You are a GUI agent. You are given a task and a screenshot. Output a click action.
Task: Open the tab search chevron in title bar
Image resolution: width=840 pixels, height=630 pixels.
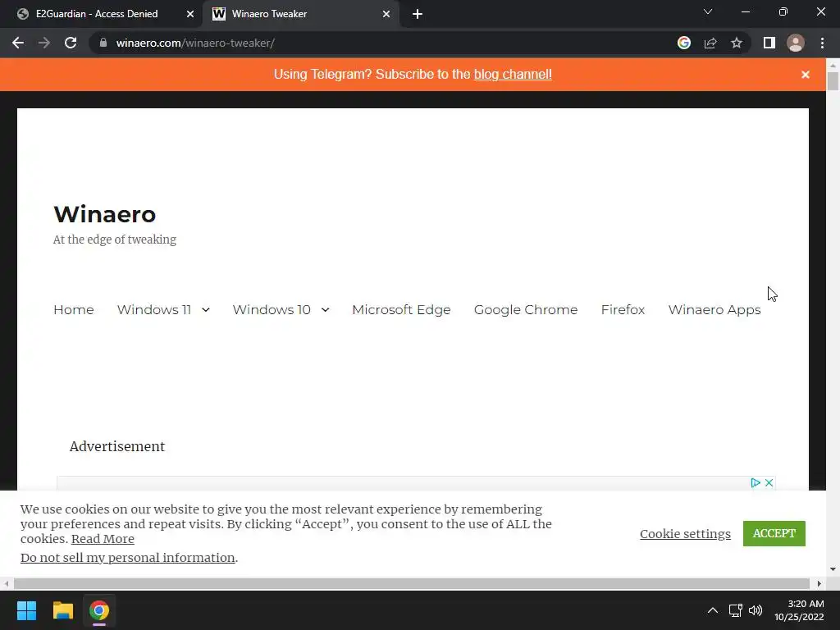coord(708,11)
